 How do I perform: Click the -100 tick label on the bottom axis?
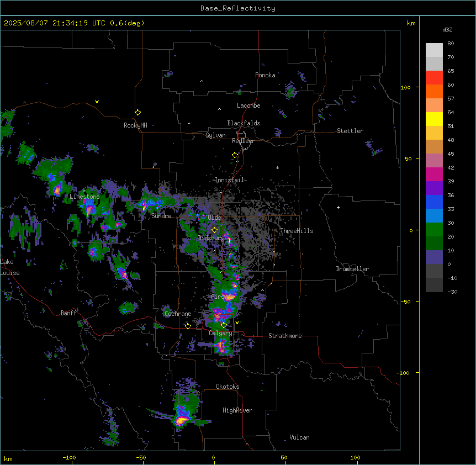(70, 457)
